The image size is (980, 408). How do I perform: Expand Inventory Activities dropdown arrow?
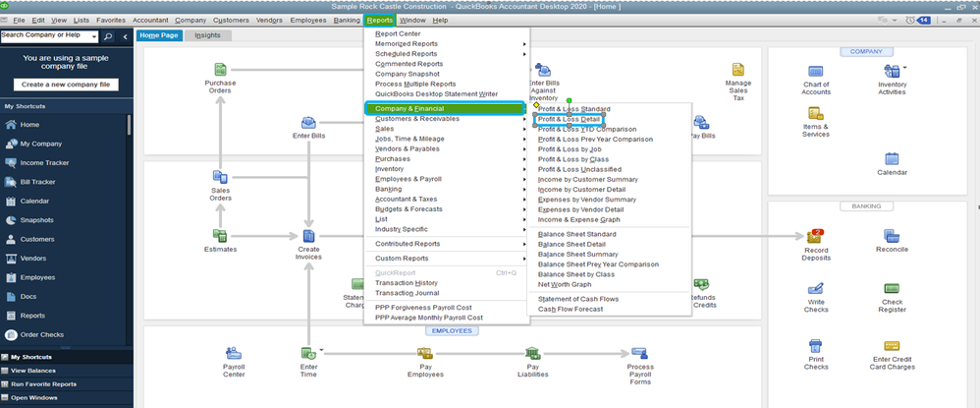904,66
